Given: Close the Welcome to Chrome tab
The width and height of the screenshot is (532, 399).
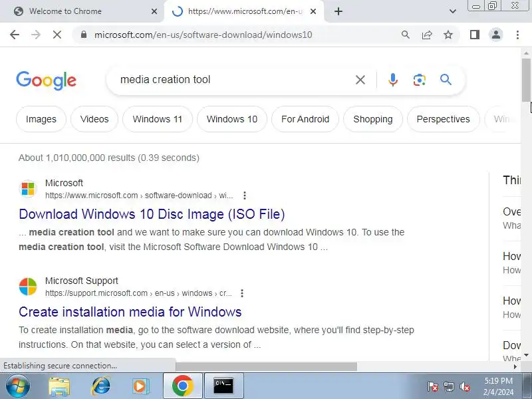Looking at the screenshot, I should (x=154, y=11).
